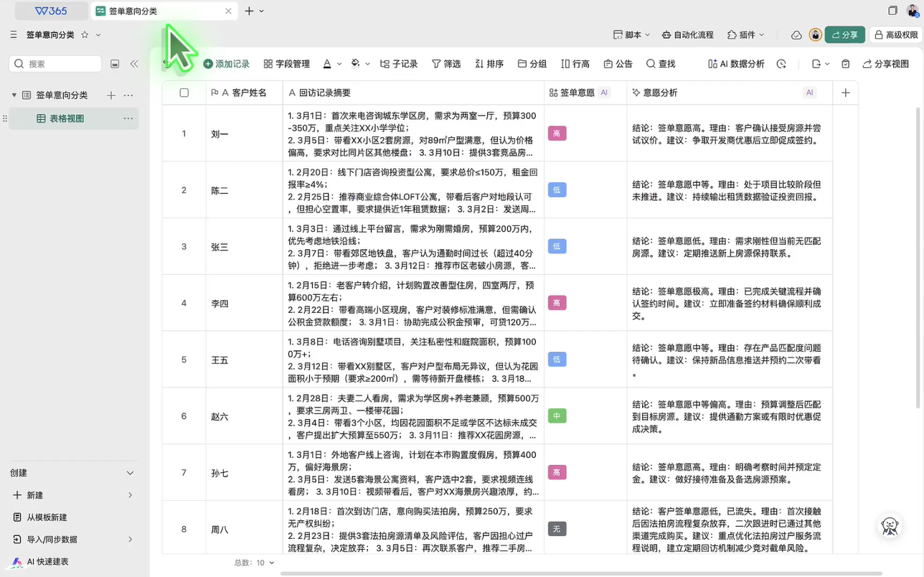Click the 添加记录 add record button
This screenshot has width=924, height=577.
click(226, 64)
